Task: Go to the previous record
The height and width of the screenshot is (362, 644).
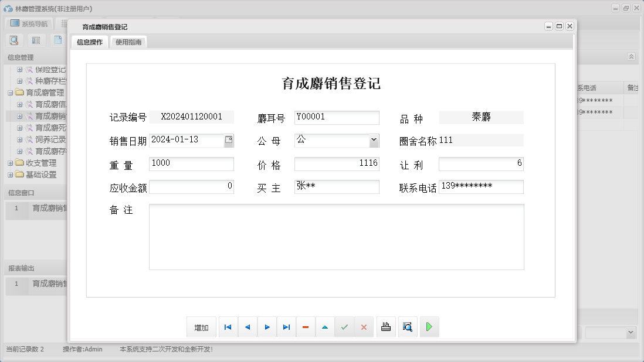Action: [247, 327]
